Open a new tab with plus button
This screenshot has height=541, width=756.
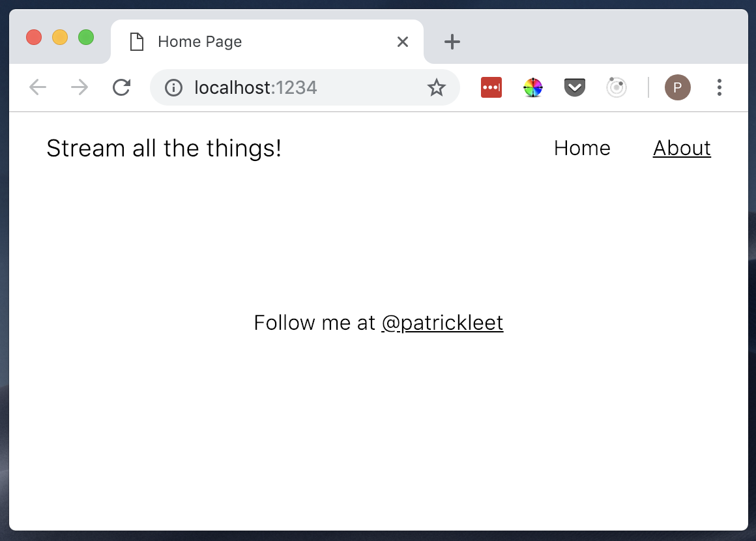click(x=452, y=42)
